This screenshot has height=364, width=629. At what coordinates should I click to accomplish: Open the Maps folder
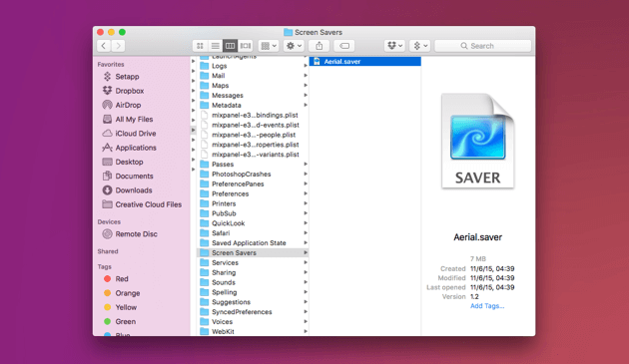(x=253, y=86)
